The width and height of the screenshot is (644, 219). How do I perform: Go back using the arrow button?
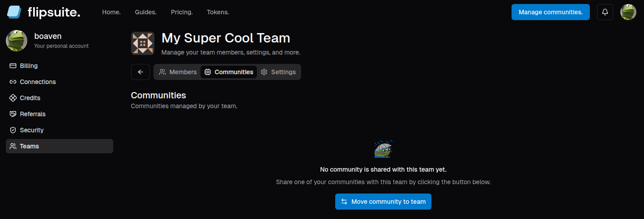coord(141,72)
